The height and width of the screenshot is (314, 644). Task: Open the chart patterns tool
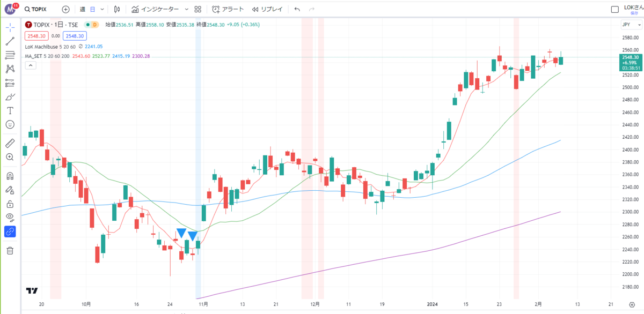click(10, 69)
